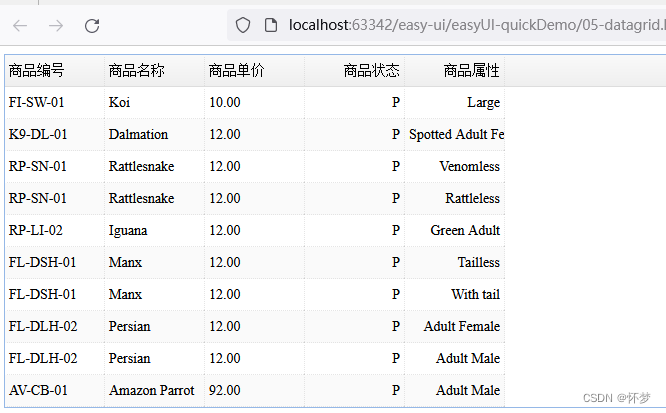This screenshot has width=666, height=413.
Task: Click the 商品属性 column header
Action: [454, 71]
